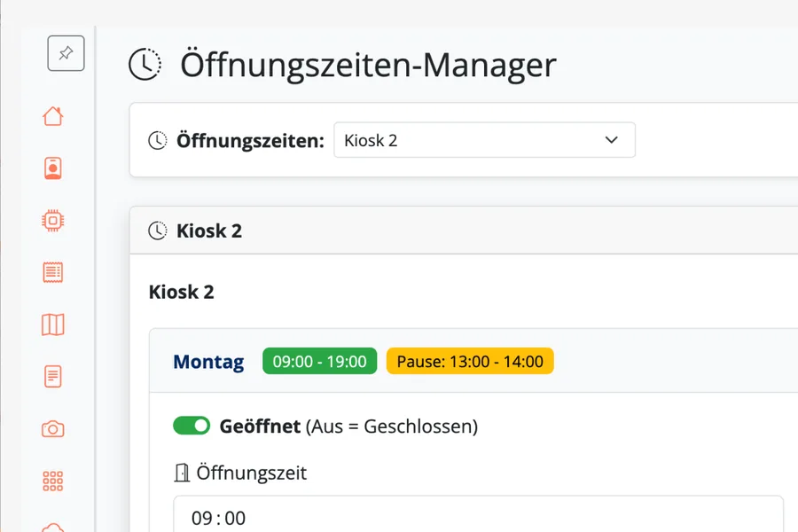798x532 pixels.
Task: Open the map icon in the sidebar
Action: 53,325
